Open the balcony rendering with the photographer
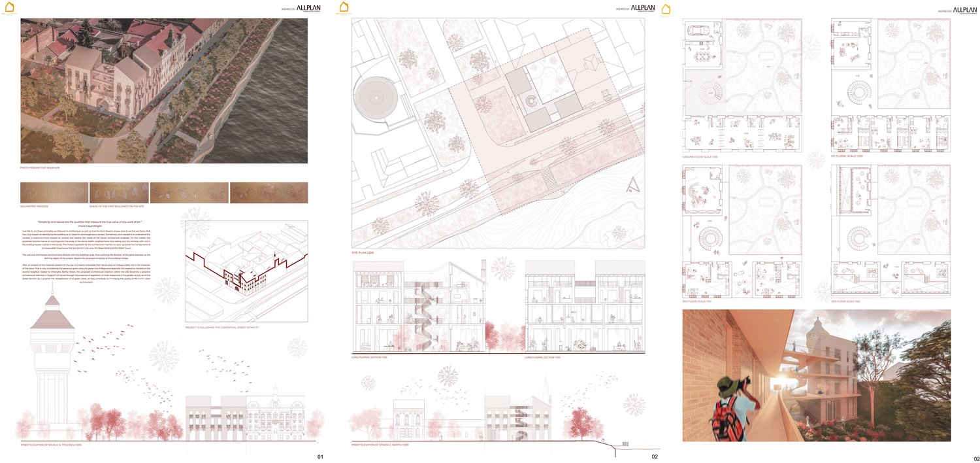The width and height of the screenshot is (980, 463). coord(816,375)
